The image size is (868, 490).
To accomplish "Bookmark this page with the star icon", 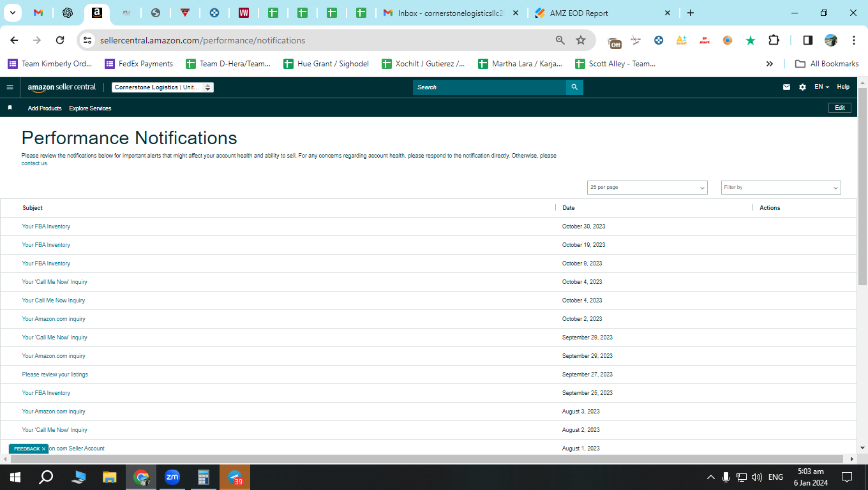I will coord(581,40).
